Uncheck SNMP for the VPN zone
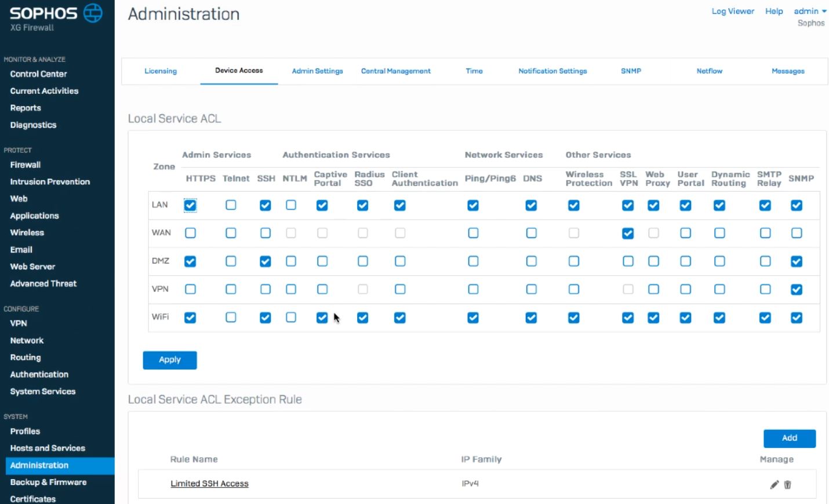 coord(796,289)
